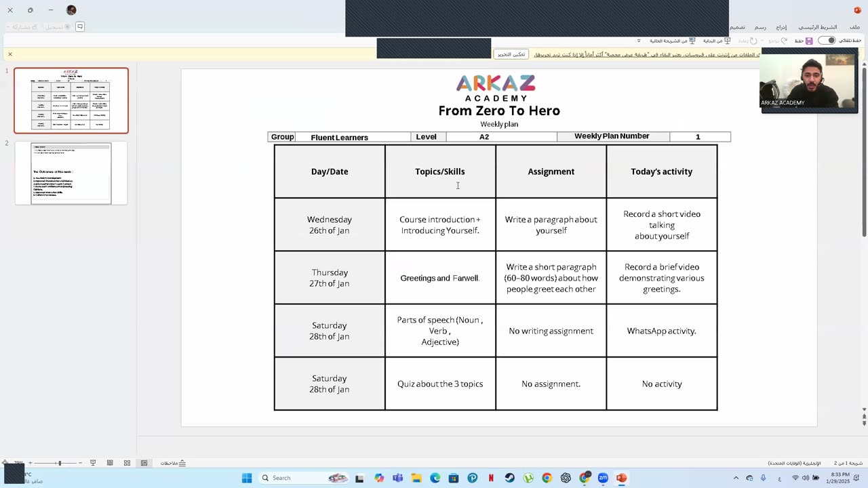Select slide 2 thumbnail in panel

tap(71, 173)
